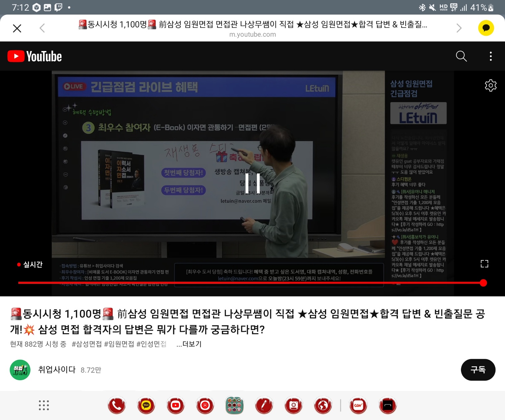This screenshot has height=420, width=505.
Task: Open the 취업사이다 channel avatar
Action: tap(20, 370)
